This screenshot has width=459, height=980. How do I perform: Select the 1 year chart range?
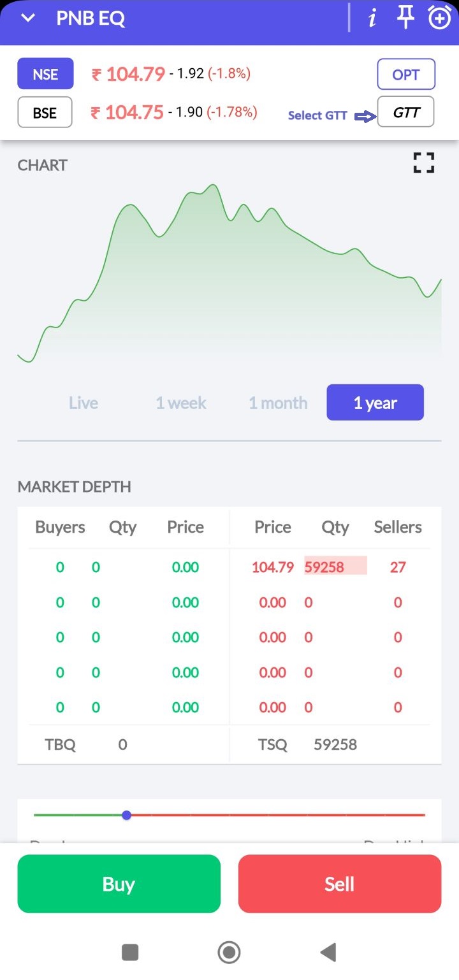tap(375, 403)
